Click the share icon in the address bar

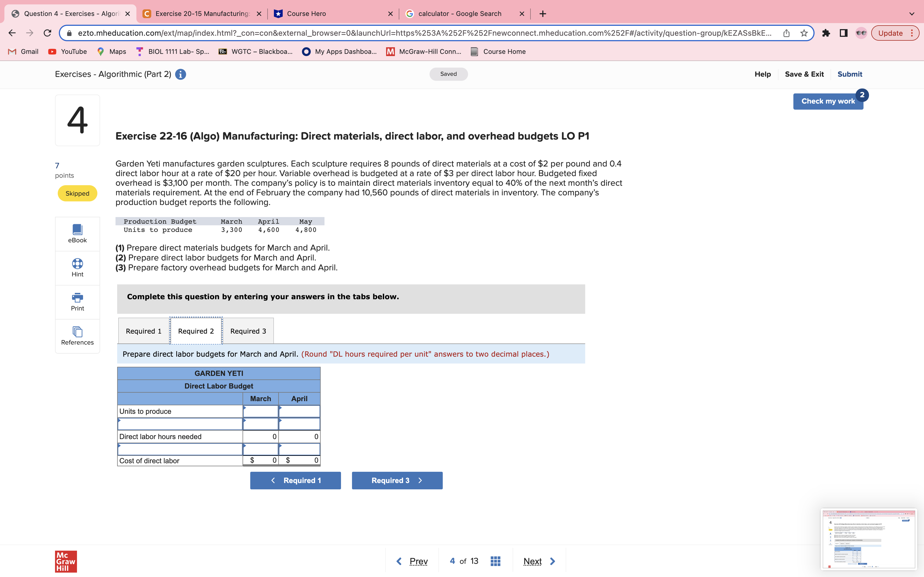click(786, 33)
